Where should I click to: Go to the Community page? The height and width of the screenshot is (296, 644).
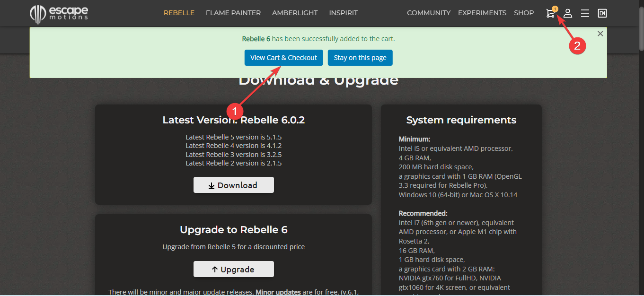point(429,13)
